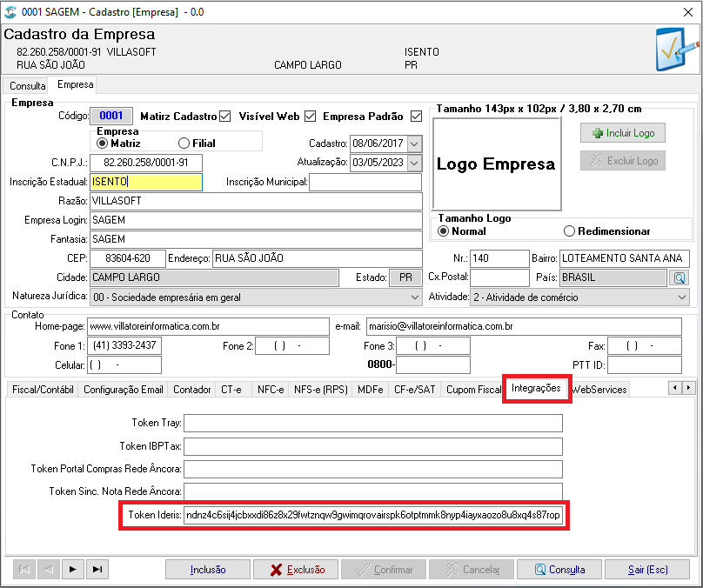
Task: Switch to the Consulta tab
Action: pos(27,85)
